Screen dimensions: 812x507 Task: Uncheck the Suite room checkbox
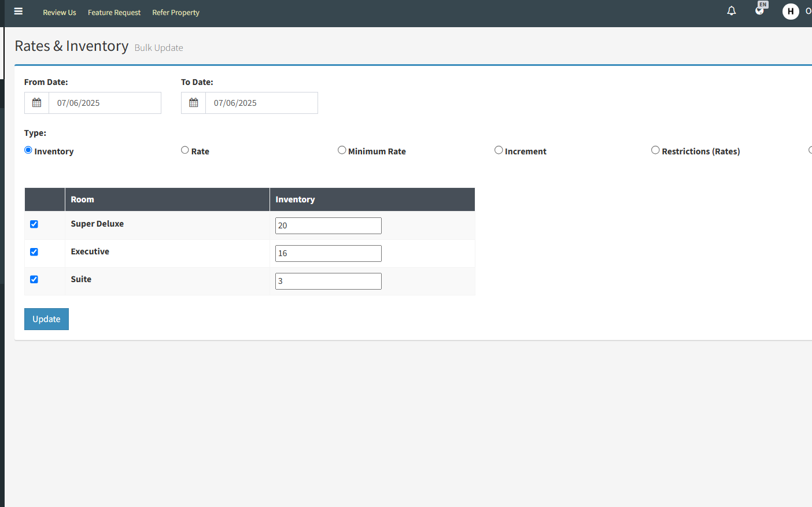tap(34, 280)
